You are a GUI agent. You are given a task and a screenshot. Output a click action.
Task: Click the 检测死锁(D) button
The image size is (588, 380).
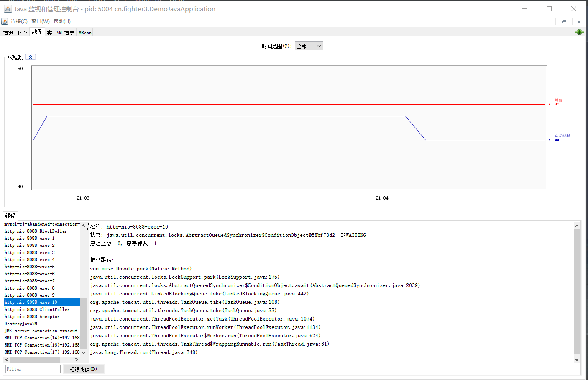pos(83,369)
